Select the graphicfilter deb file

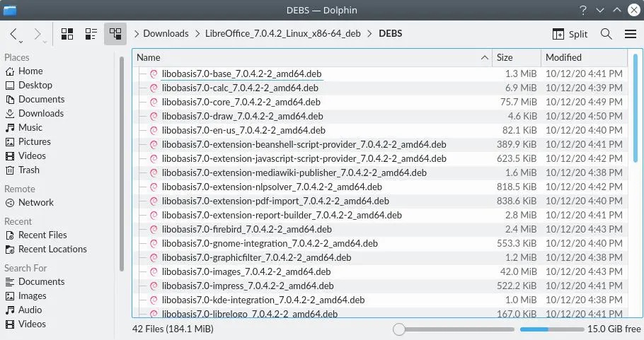[256, 257]
